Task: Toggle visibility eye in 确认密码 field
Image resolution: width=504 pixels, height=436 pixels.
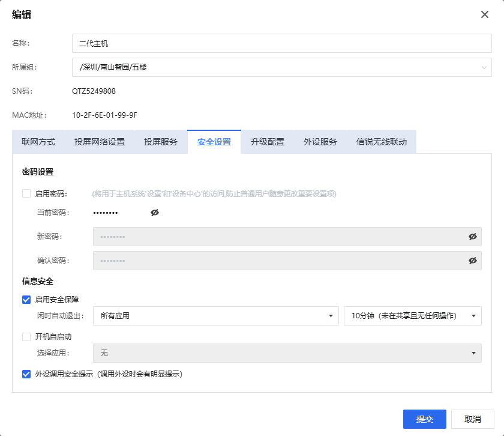Action: pyautogui.click(x=472, y=261)
